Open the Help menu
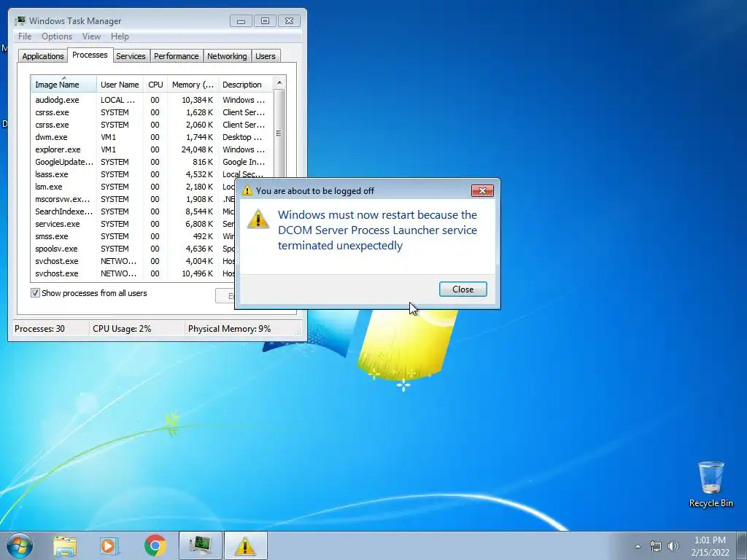The image size is (747, 560). pos(120,36)
